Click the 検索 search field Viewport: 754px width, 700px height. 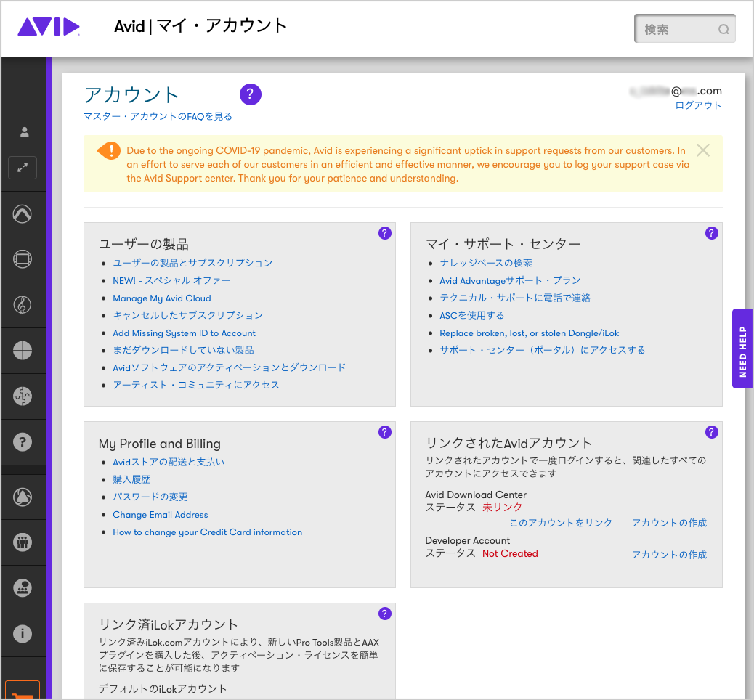tap(685, 29)
